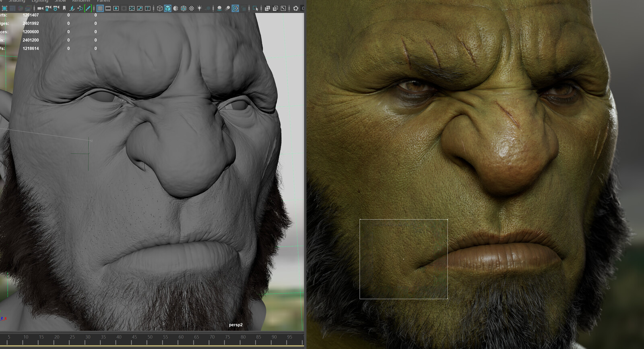Open the Panels menu

(103, 1)
